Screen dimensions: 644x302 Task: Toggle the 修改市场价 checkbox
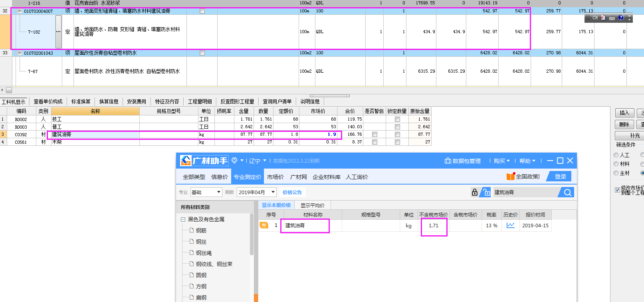coord(617,190)
